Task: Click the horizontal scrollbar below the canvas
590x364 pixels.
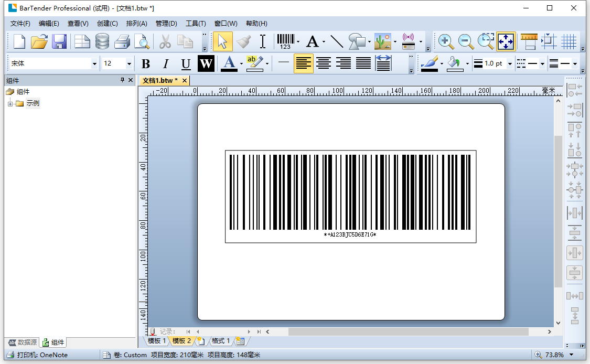Action: pyautogui.click(x=408, y=331)
